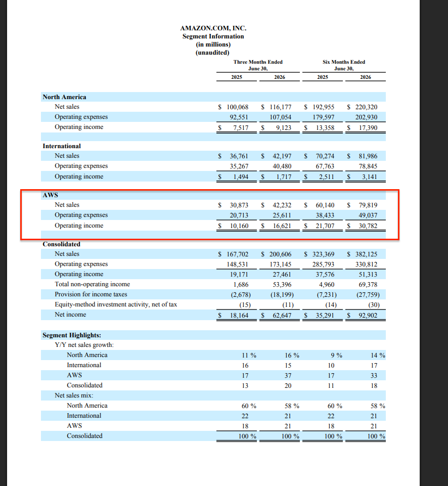Image resolution: width=448 pixels, height=486 pixels.
Task: Select net income value 62,647
Action: (x=282, y=316)
